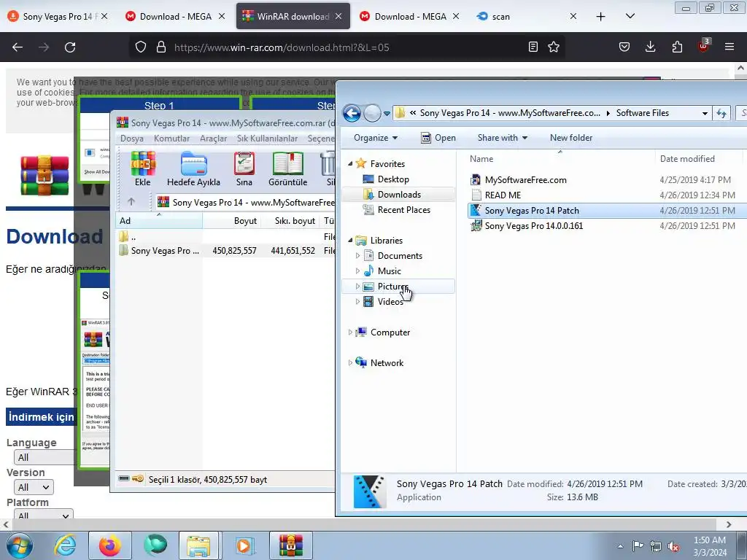747x560 pixels.
Task: Open the Komutlar menu in WinRAR
Action: pos(172,138)
